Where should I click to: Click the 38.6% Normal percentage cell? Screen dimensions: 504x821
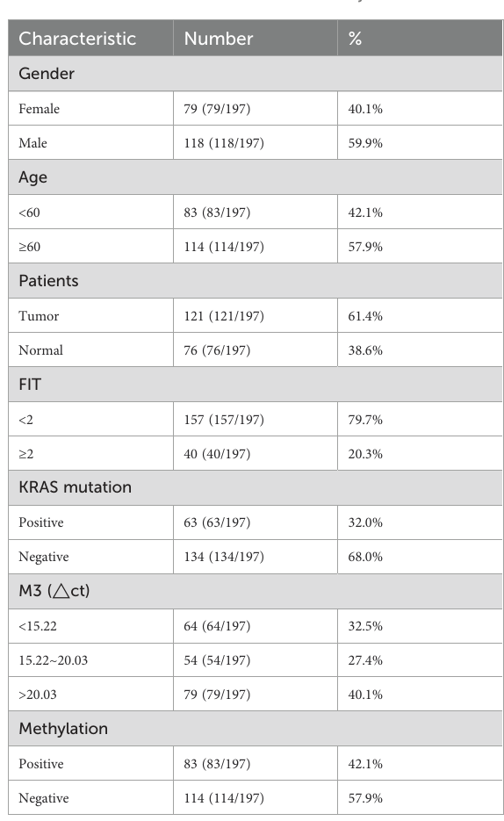click(365, 350)
